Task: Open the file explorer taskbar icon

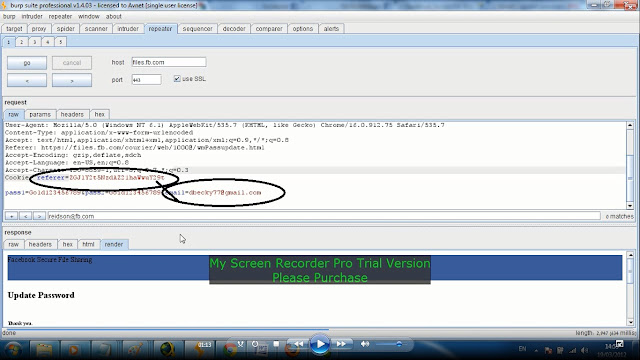Action: pyautogui.click(x=44, y=350)
